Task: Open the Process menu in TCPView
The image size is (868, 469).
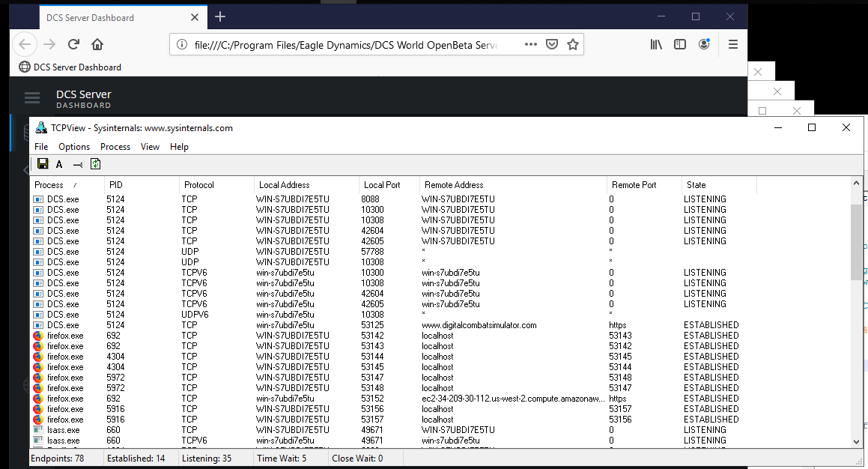Action: (x=115, y=147)
